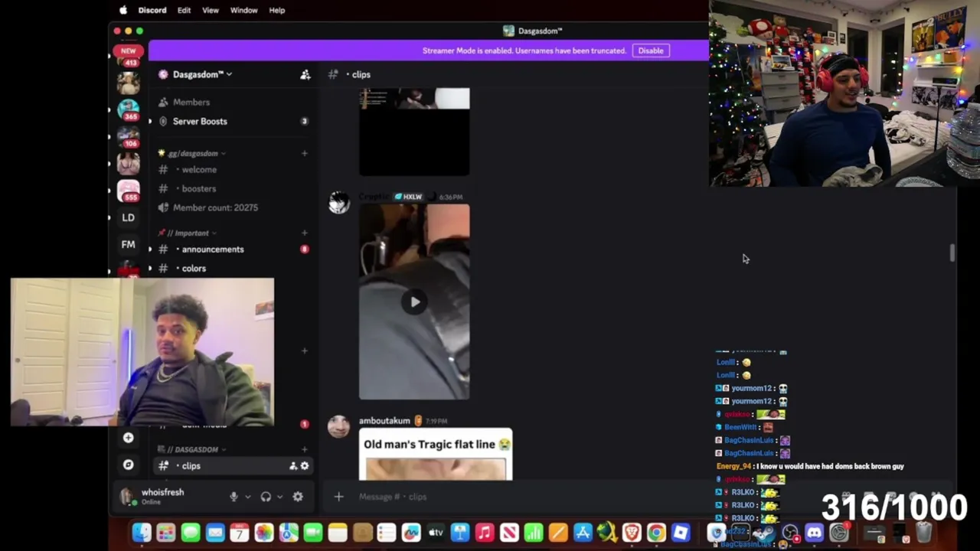This screenshot has height=551, width=980.
Task: Add channel to Important category
Action: click(x=305, y=233)
